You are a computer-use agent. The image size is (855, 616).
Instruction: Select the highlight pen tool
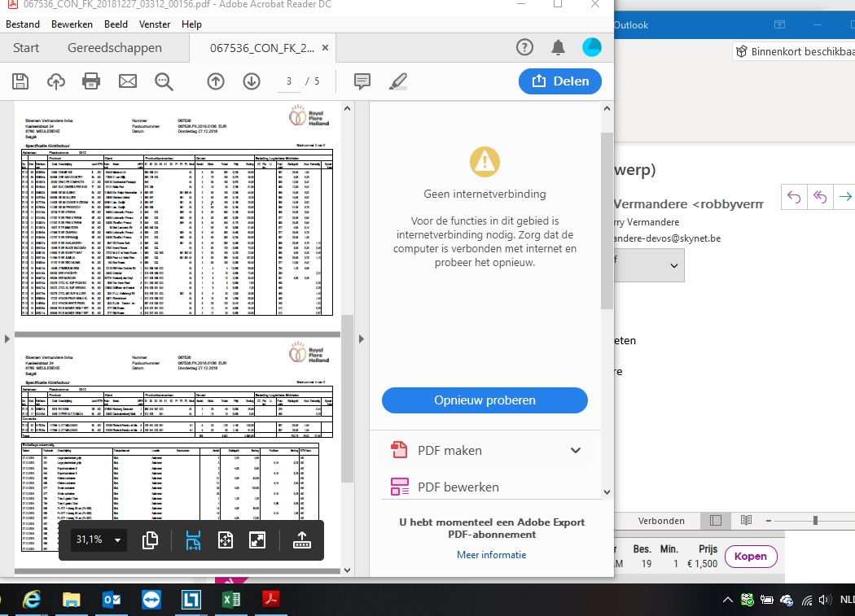coord(398,81)
